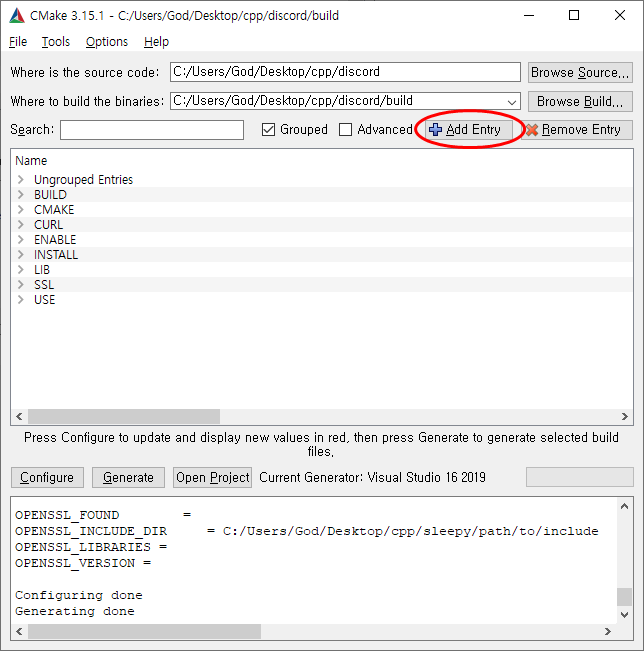Minimize the CMake window

529,15
